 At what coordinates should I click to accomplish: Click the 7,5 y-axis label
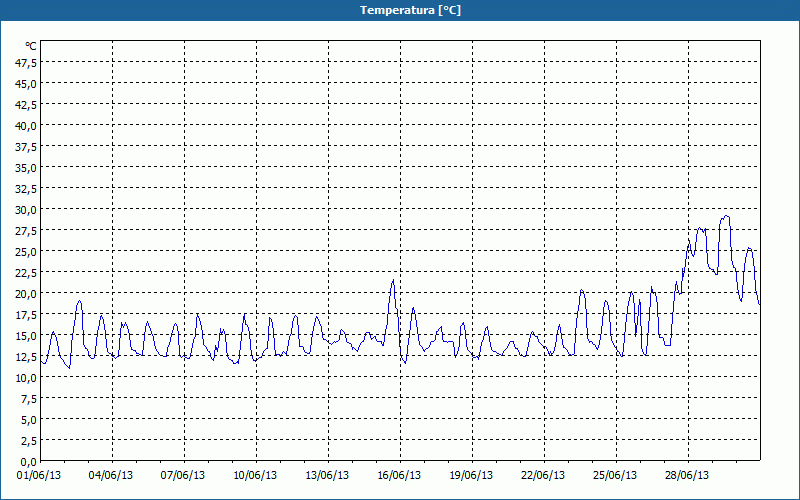click(28, 399)
